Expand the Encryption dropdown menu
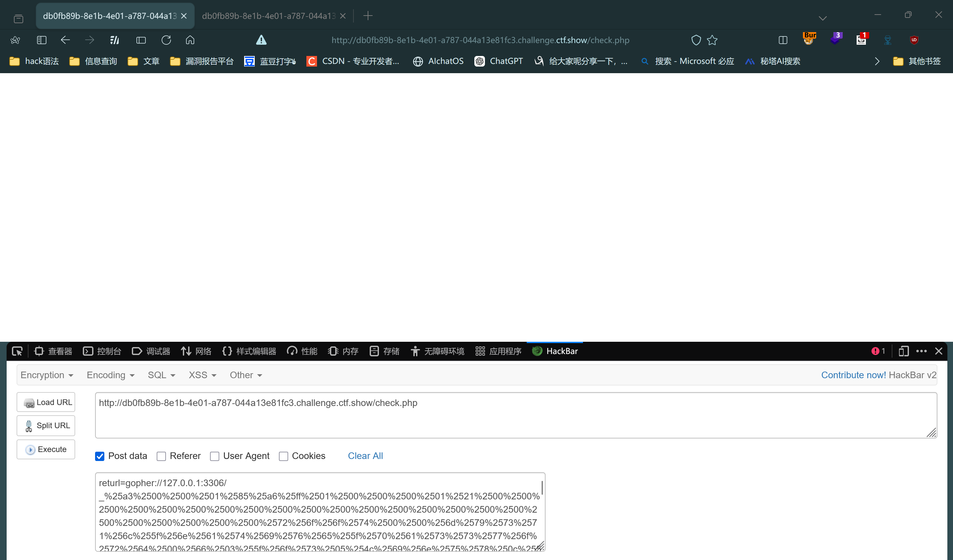Screen dimensions: 953x560 (x=47, y=375)
